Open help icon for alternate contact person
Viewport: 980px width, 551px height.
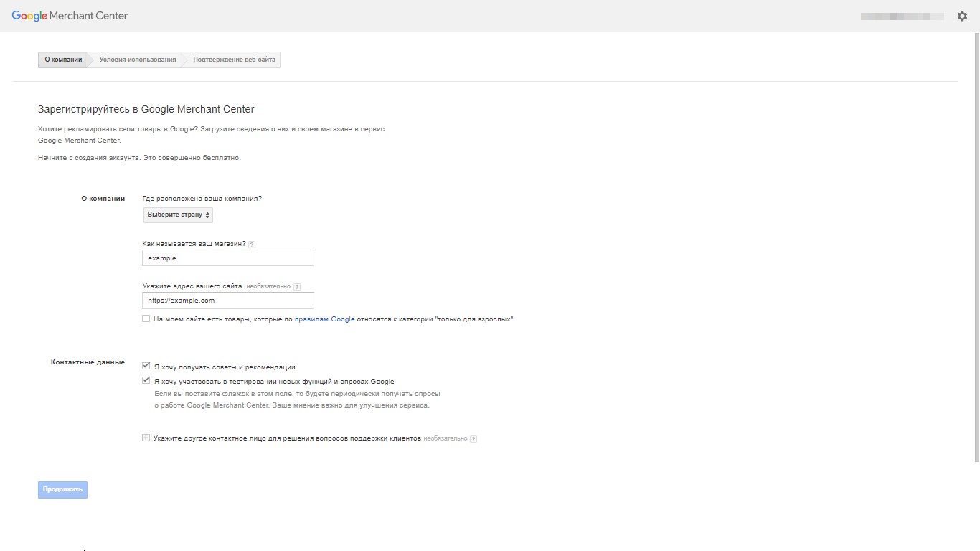(473, 439)
